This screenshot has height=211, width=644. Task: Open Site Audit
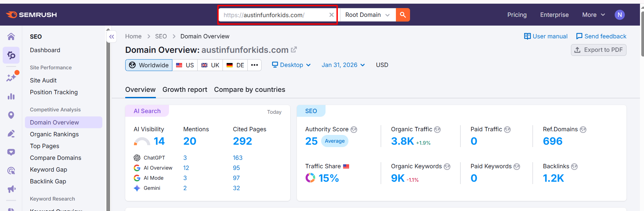pyautogui.click(x=43, y=80)
